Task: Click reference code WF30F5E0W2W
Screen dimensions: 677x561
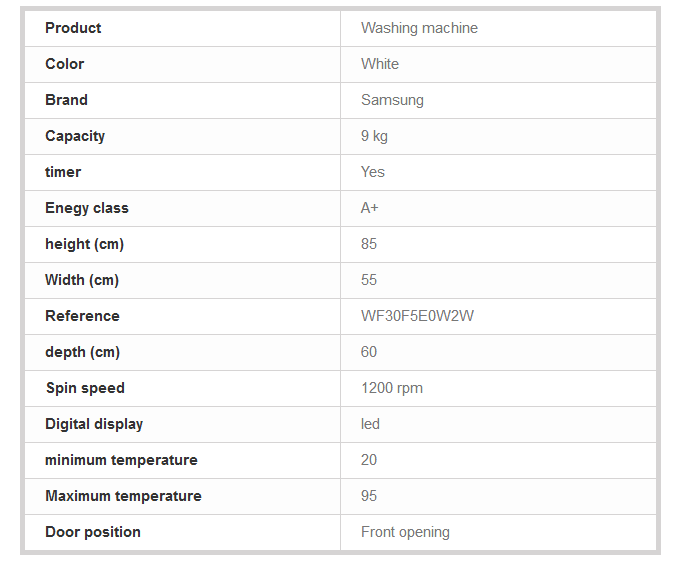Action: click(417, 316)
